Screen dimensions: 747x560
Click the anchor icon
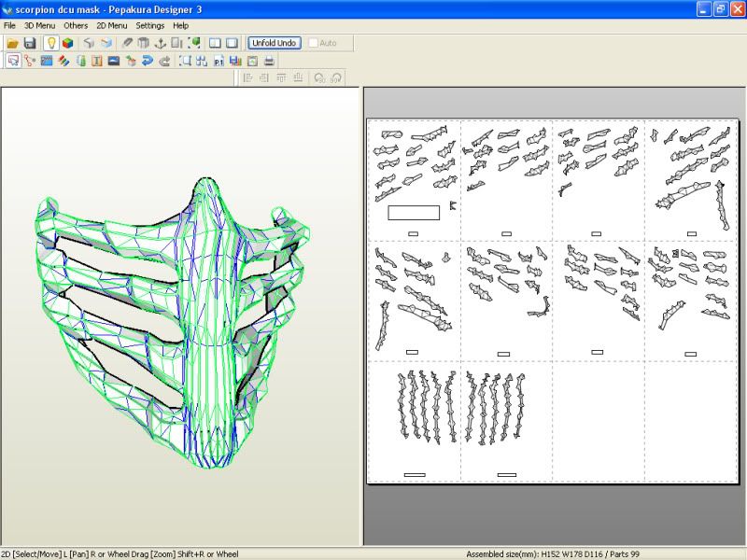click(161, 43)
